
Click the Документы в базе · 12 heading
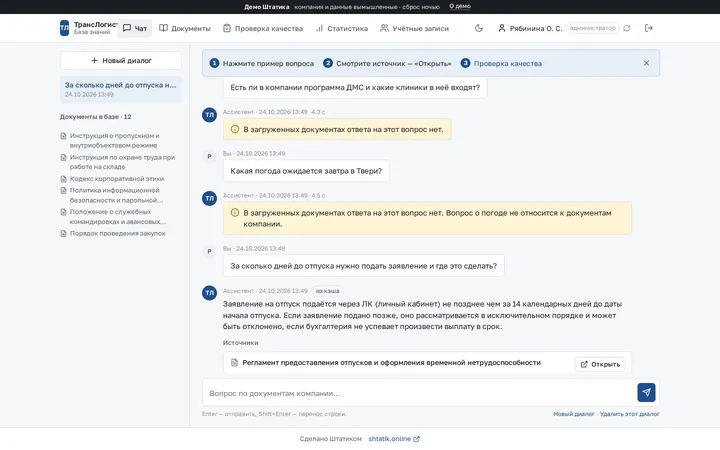pos(96,117)
